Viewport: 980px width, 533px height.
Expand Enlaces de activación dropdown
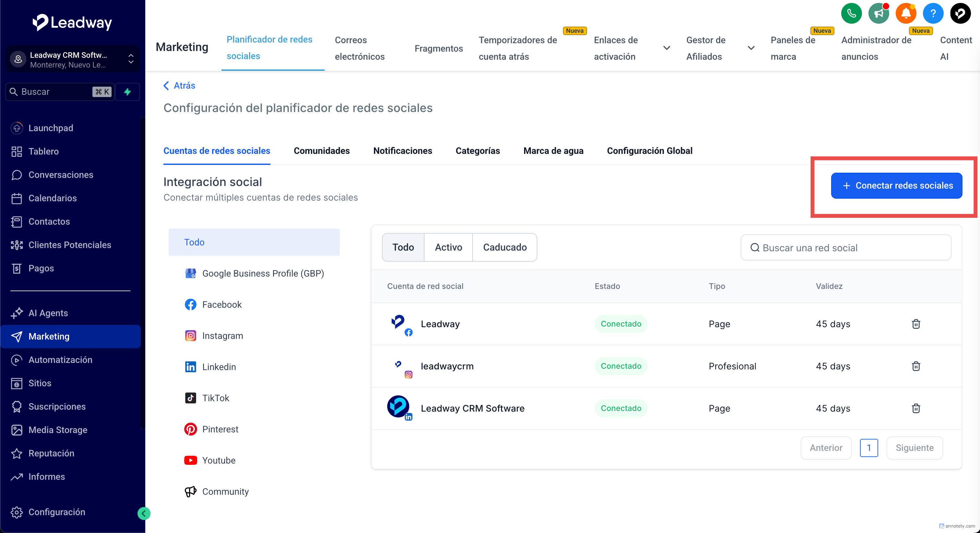666,48
